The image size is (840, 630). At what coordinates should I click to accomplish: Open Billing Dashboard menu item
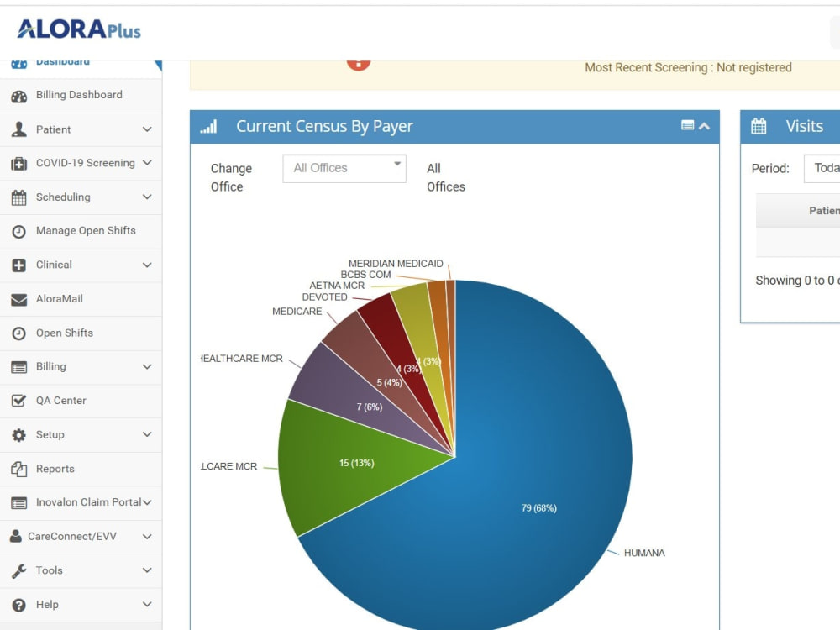(x=81, y=96)
